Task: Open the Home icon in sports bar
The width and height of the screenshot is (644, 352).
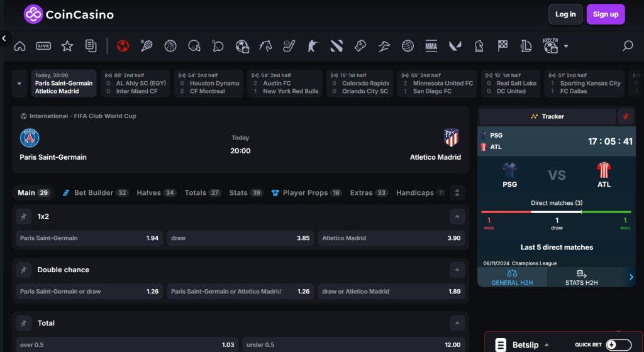Action: 19,46
